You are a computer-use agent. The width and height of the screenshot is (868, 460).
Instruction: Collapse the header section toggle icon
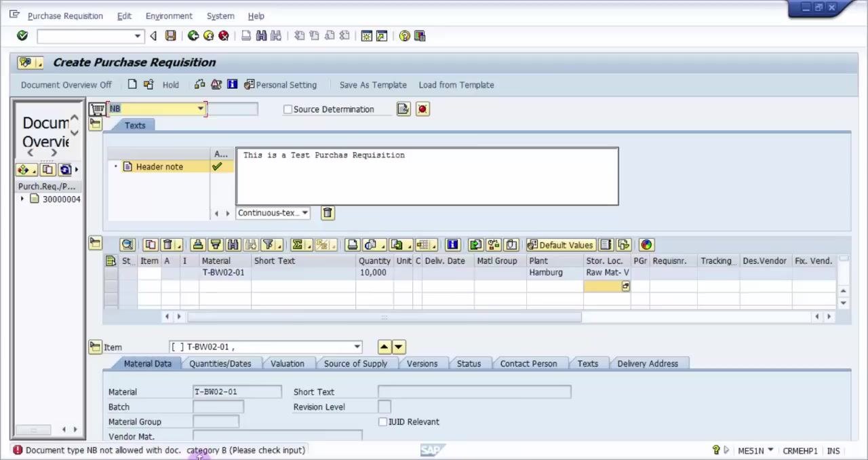(96, 124)
